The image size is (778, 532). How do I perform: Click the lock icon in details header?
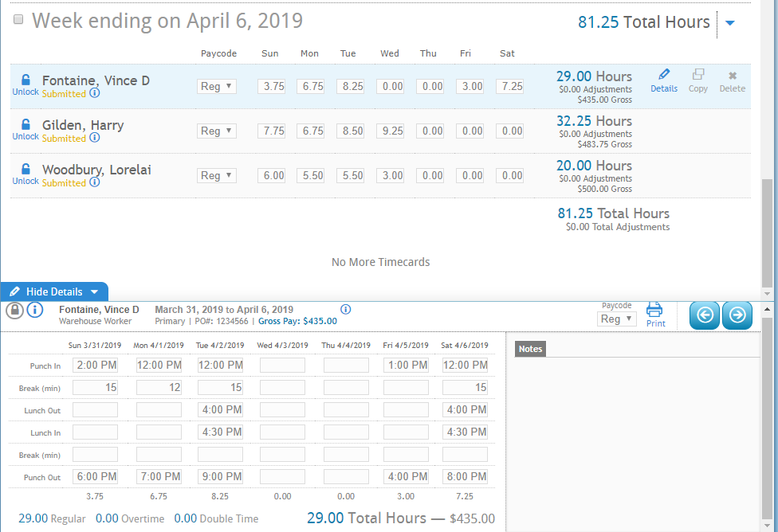14,310
